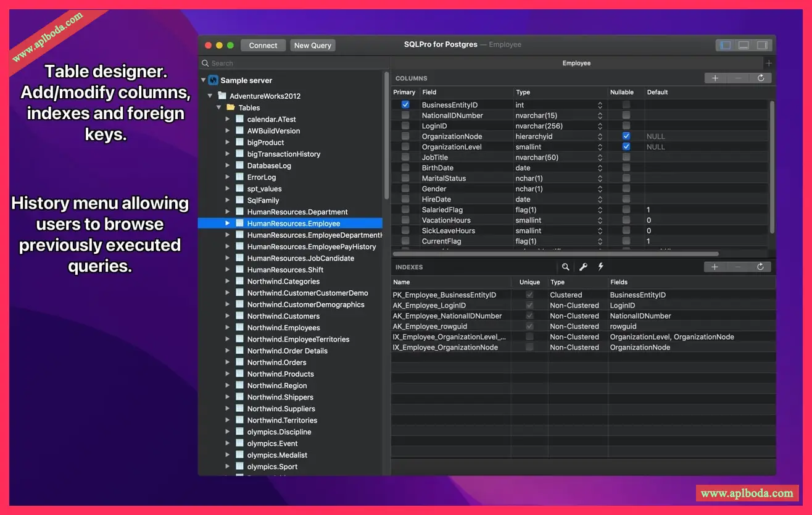This screenshot has width=812, height=515.
Task: Click the table icon beside olympics.Event
Action: 240,443
